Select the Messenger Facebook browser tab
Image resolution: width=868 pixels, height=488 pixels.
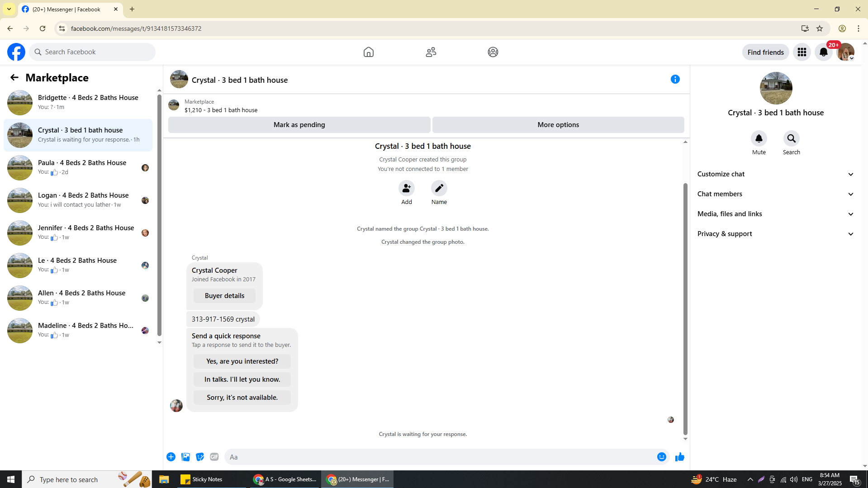(70, 9)
